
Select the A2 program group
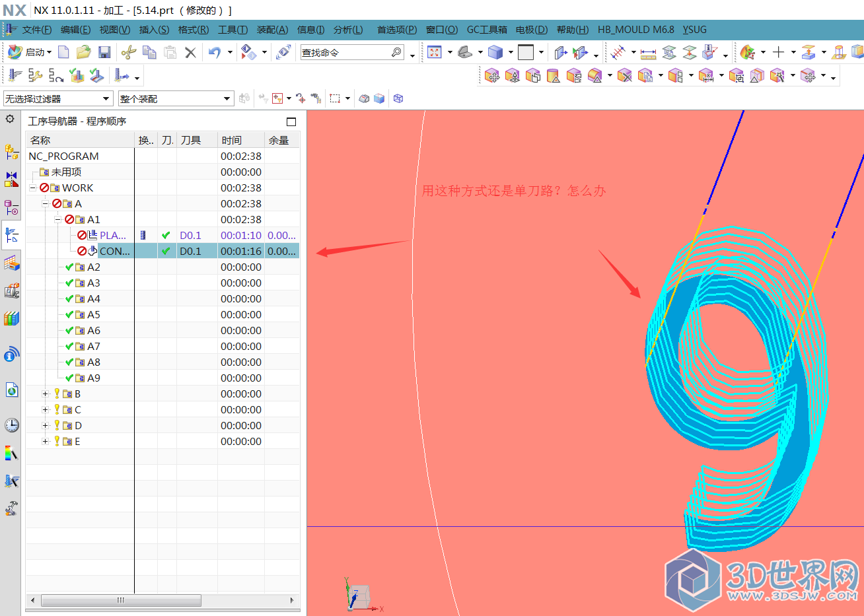[x=94, y=267]
